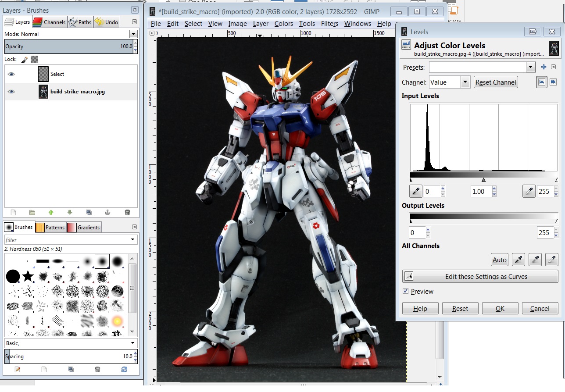
Task: Add current Levels settings to presets (plus icon)
Action: pyautogui.click(x=544, y=67)
